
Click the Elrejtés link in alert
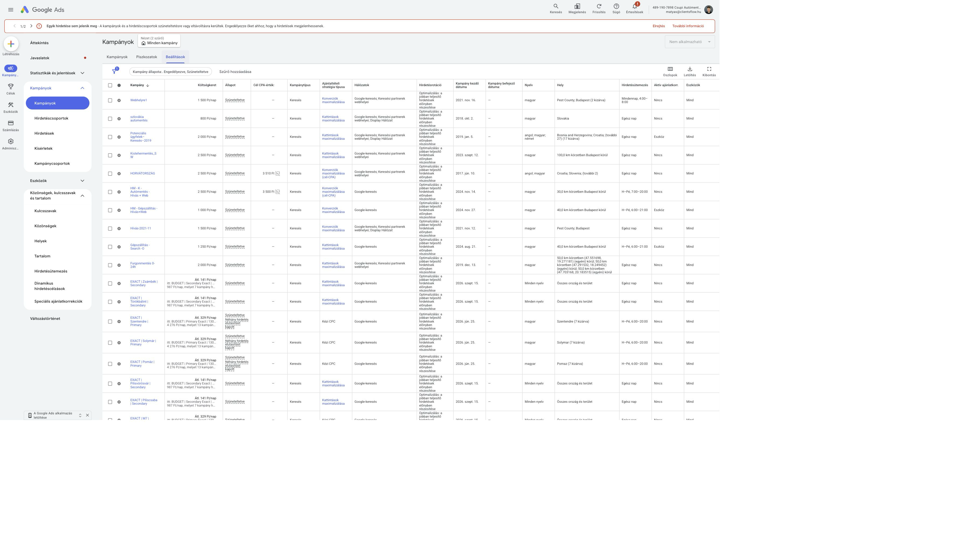tap(659, 26)
